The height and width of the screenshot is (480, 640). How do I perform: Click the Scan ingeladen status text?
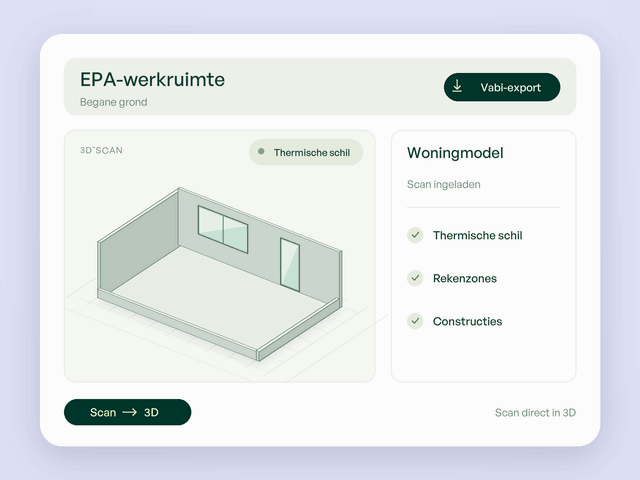click(x=444, y=184)
